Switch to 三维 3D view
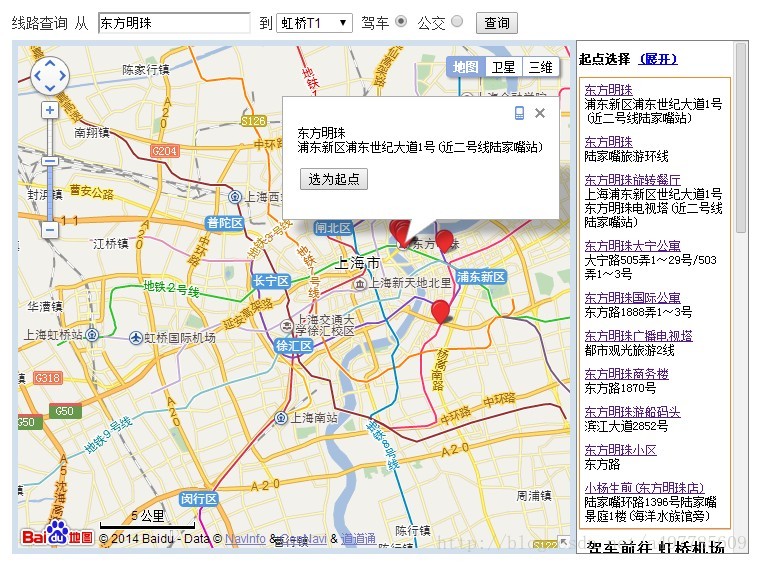This screenshot has width=758, height=563. click(x=540, y=67)
